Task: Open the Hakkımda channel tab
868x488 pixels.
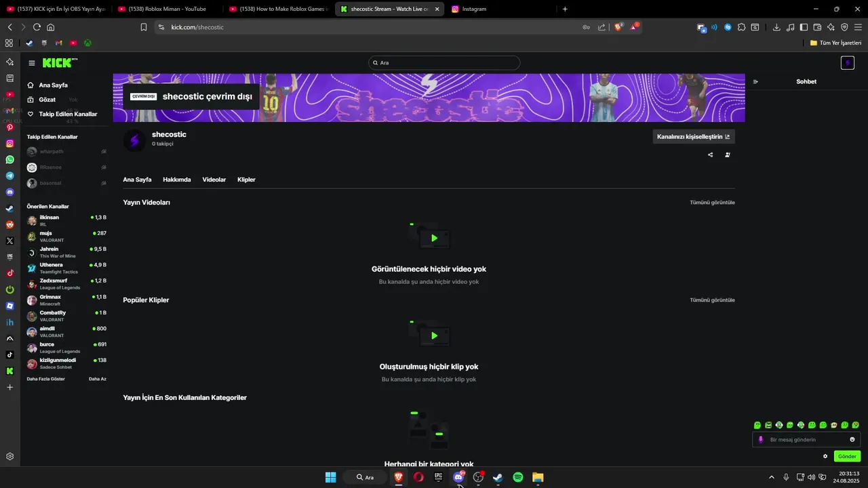Action: point(177,180)
